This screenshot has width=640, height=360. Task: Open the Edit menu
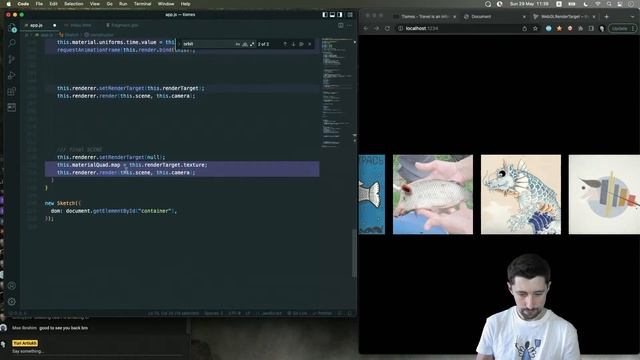tap(53, 4)
